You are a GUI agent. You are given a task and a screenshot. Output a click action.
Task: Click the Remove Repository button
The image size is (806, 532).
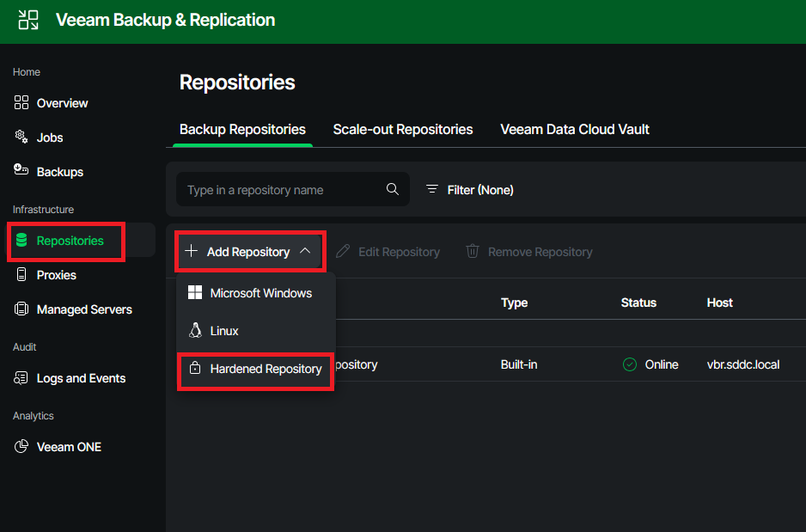(x=529, y=252)
